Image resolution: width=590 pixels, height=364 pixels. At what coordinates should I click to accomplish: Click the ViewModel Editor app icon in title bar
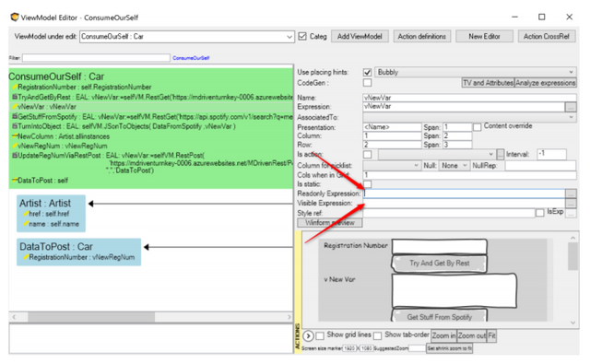coord(15,17)
